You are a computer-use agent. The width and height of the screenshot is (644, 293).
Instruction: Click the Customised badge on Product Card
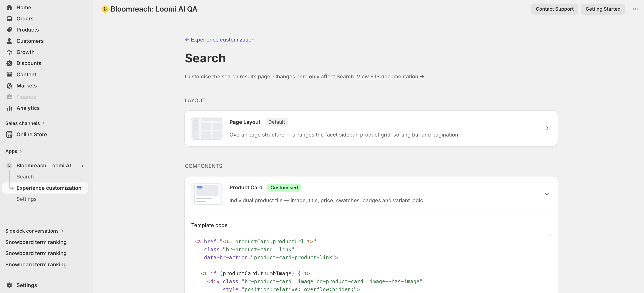pyautogui.click(x=284, y=187)
